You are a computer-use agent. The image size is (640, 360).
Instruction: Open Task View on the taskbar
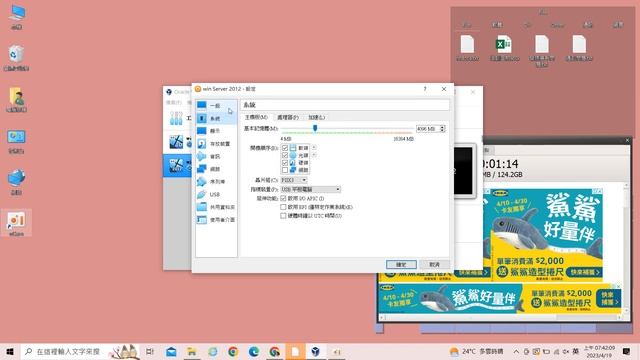(x=150, y=351)
